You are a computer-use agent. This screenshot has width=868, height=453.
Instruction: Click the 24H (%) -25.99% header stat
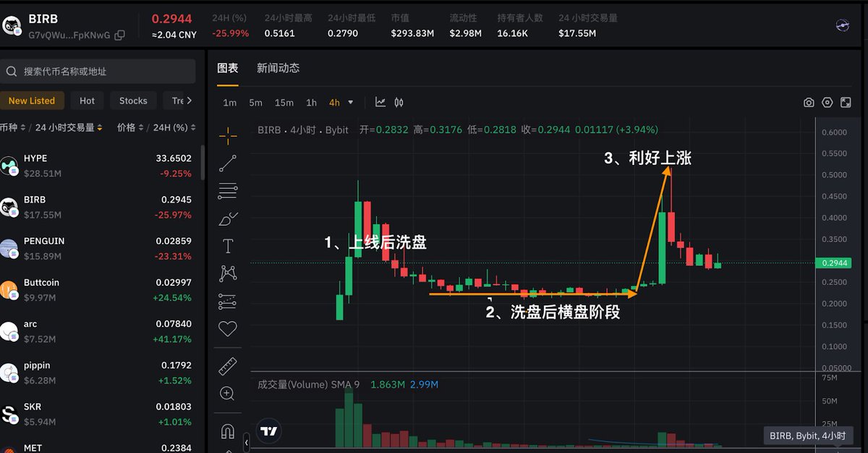(x=231, y=25)
